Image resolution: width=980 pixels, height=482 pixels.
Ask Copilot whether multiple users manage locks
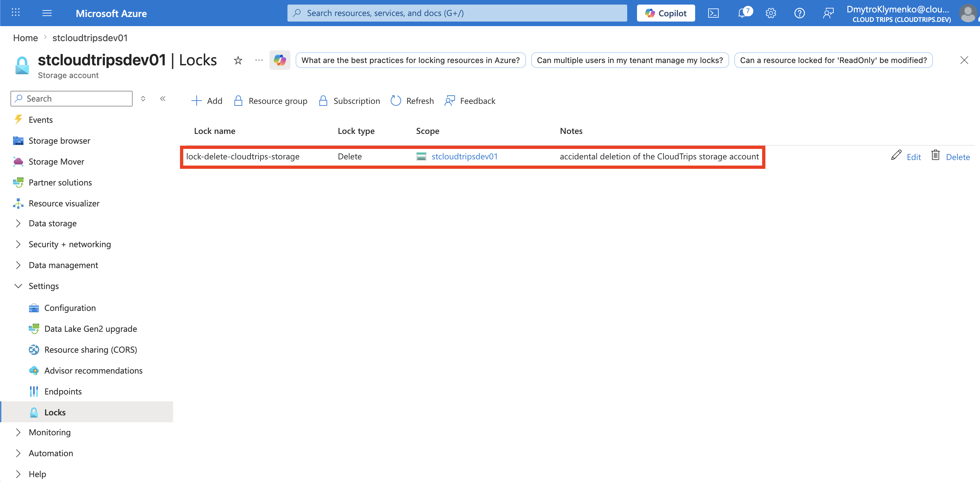click(629, 60)
